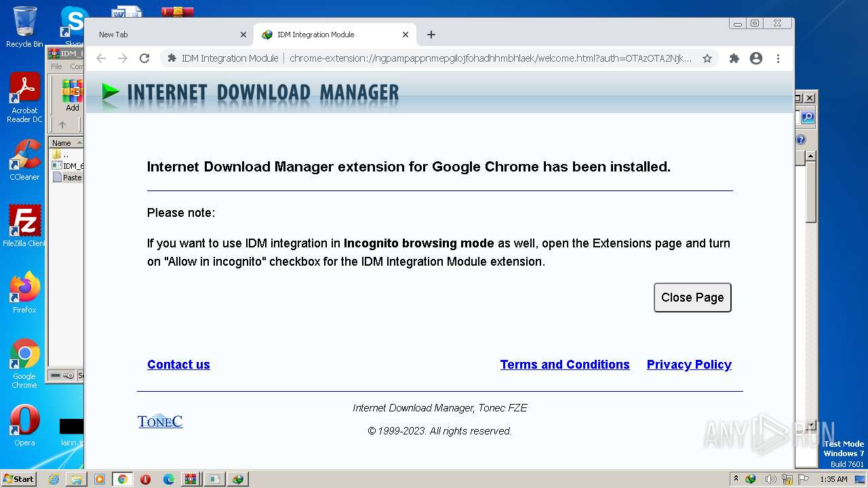Close the IDM Integration Module tab
The height and width of the screenshot is (488, 868).
click(x=406, y=35)
